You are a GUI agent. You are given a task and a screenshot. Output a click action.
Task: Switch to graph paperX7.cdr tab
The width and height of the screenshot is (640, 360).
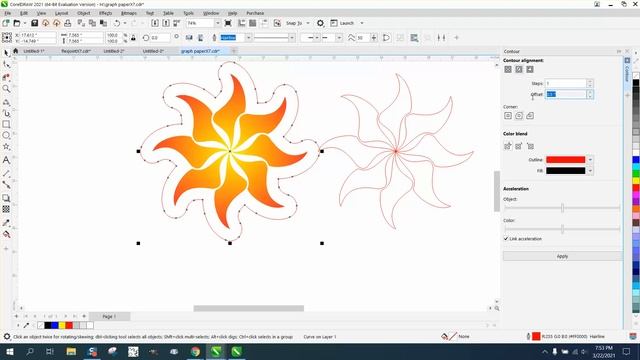pyautogui.click(x=200, y=51)
